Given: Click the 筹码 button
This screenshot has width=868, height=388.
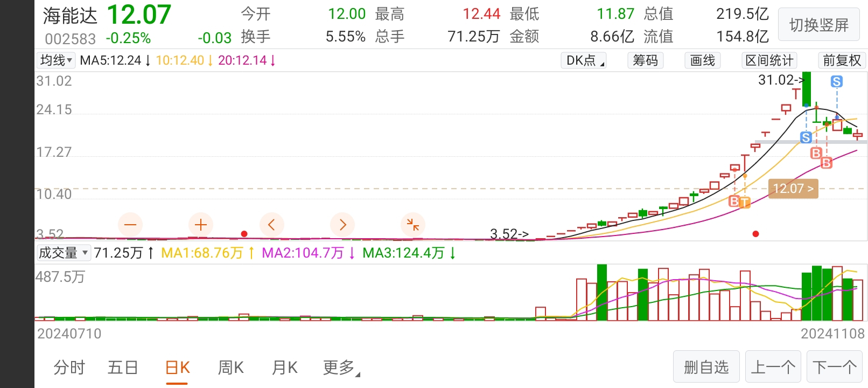Looking at the screenshot, I should 646,60.
